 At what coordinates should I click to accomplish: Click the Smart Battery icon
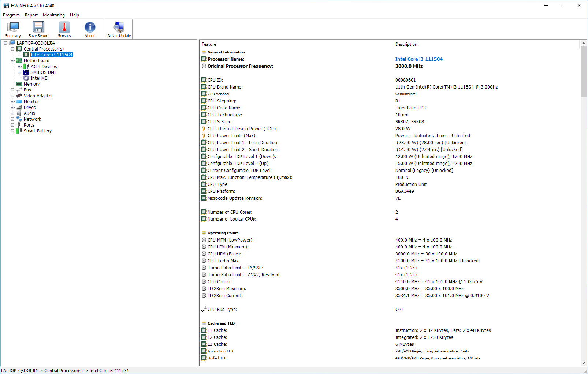tap(19, 131)
